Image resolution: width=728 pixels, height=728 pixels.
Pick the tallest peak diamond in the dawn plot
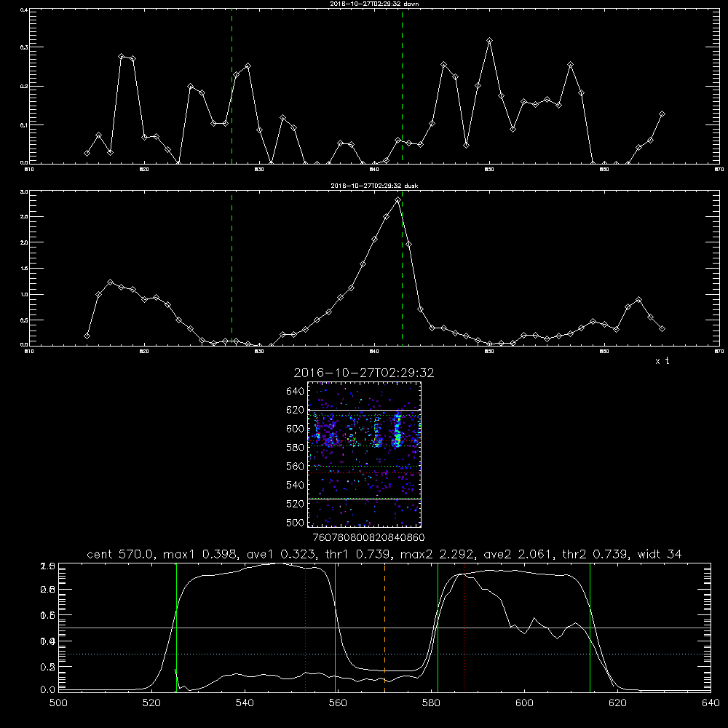pyautogui.click(x=489, y=41)
